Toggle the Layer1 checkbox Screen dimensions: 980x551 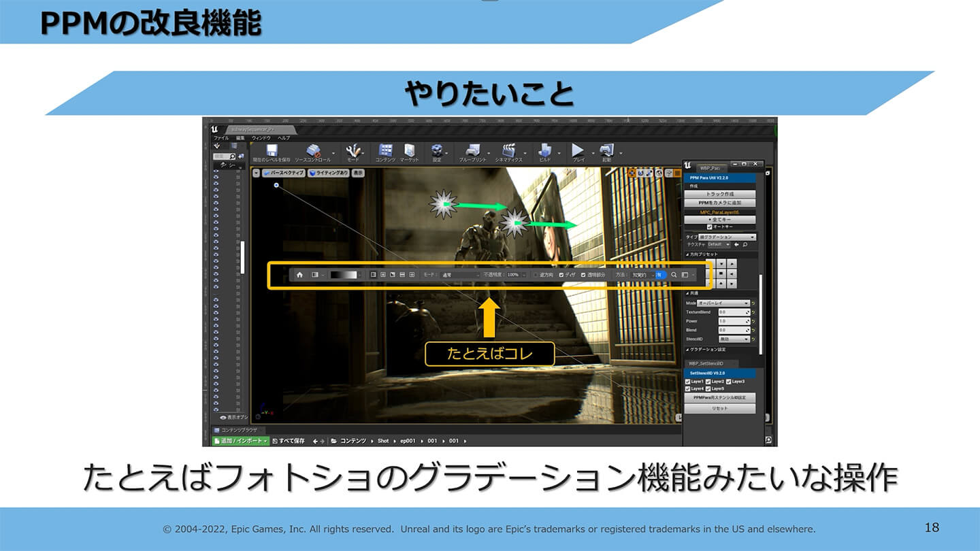(688, 382)
